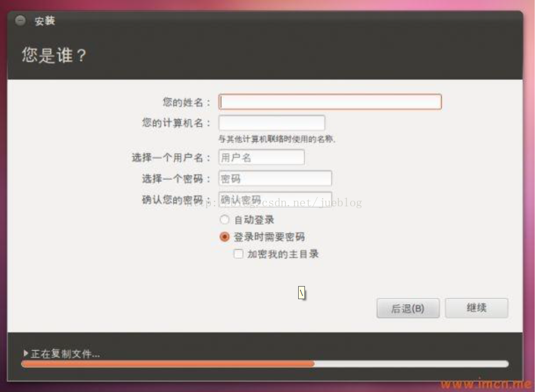536x392 pixels.
Task: Click the computer name hint text
Action: tap(277, 139)
